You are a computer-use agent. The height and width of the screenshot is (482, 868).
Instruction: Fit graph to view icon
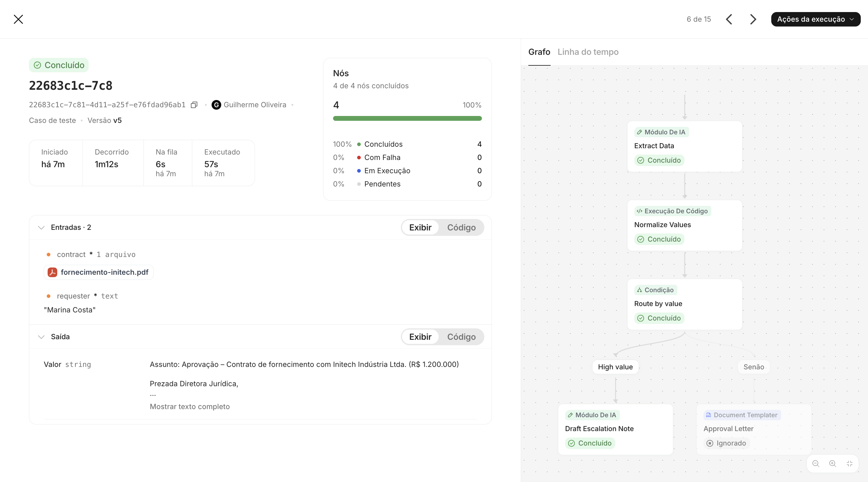click(x=850, y=464)
